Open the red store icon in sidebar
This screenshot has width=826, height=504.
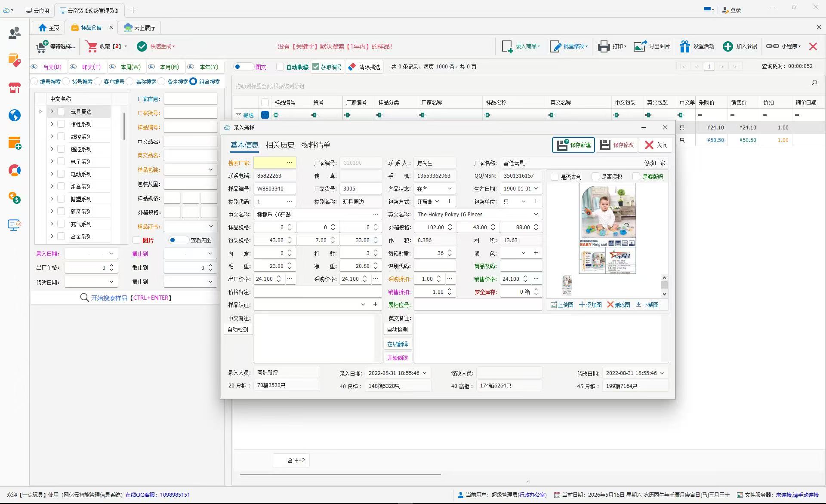pyautogui.click(x=15, y=88)
